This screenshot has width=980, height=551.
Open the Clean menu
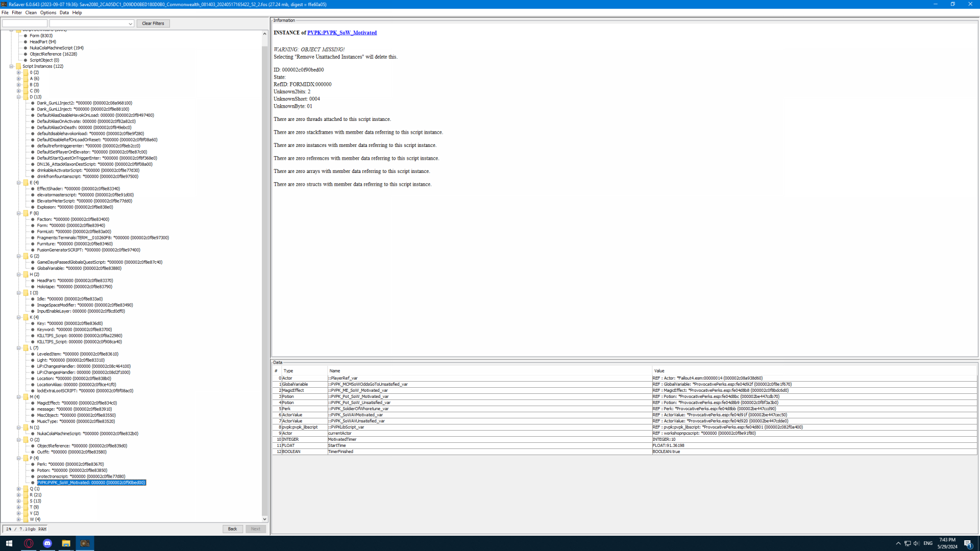click(x=31, y=13)
